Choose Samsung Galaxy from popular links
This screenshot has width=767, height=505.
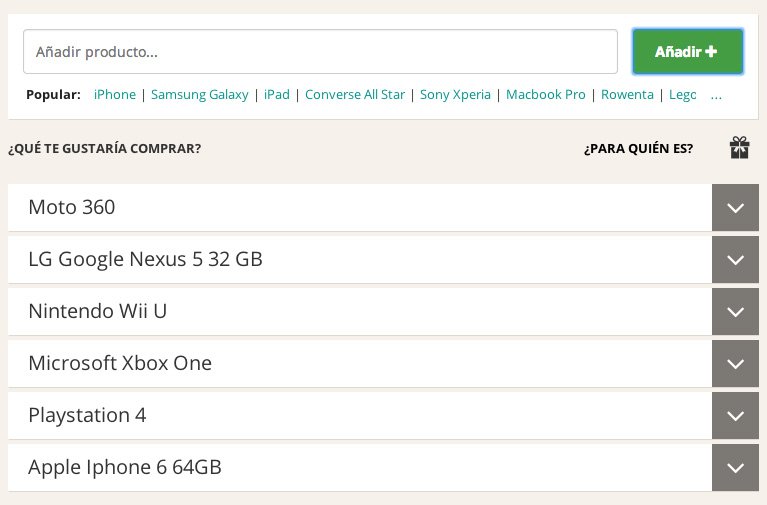click(x=200, y=94)
